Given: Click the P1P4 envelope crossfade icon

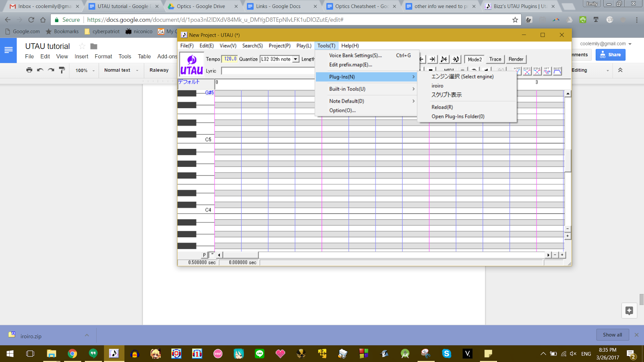Looking at the screenshot, I should (537, 71).
